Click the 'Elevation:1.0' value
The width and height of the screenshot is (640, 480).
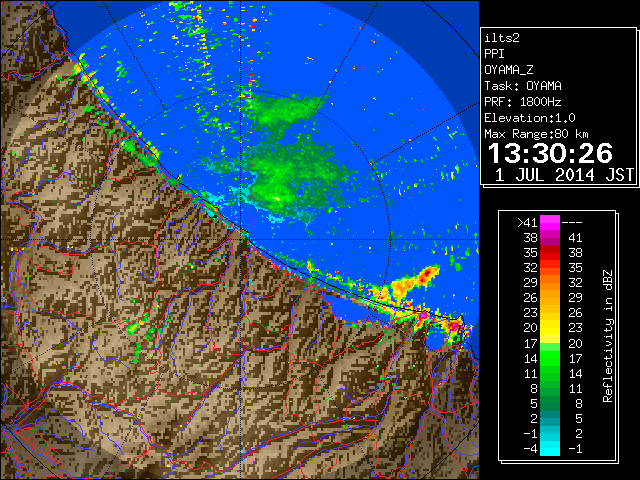530,118
